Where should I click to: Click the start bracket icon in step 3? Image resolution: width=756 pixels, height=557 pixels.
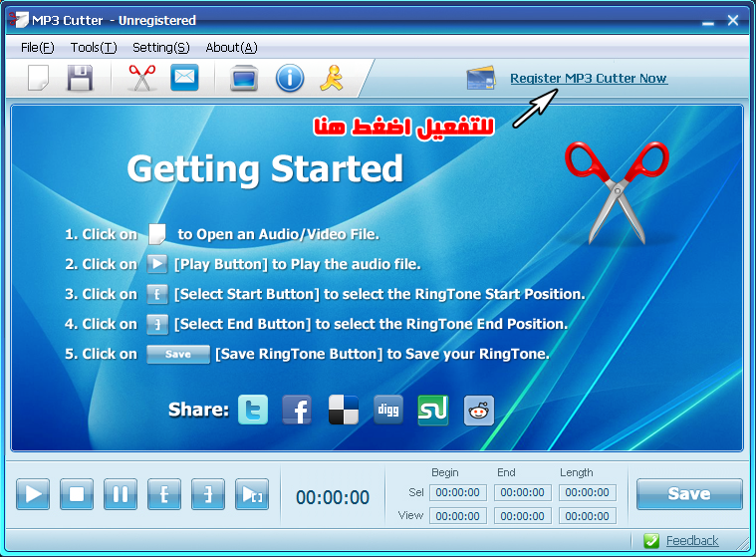157,294
